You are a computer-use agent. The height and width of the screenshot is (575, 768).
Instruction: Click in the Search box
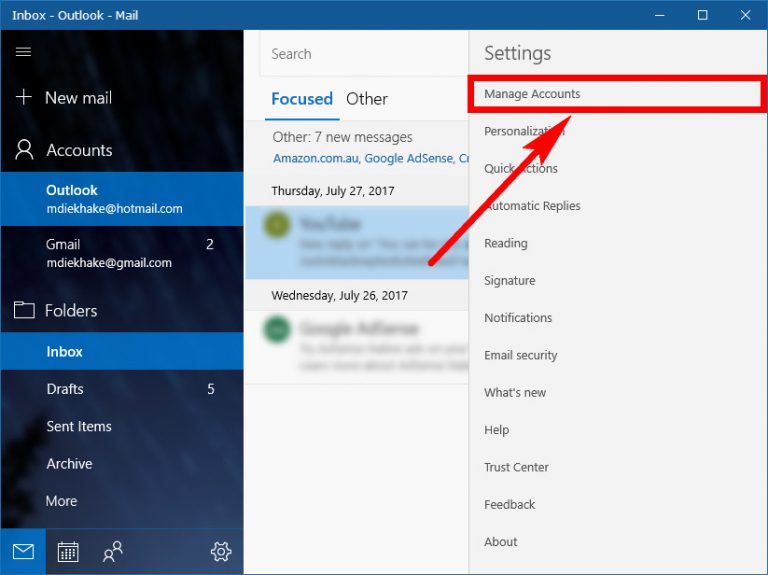click(x=364, y=54)
